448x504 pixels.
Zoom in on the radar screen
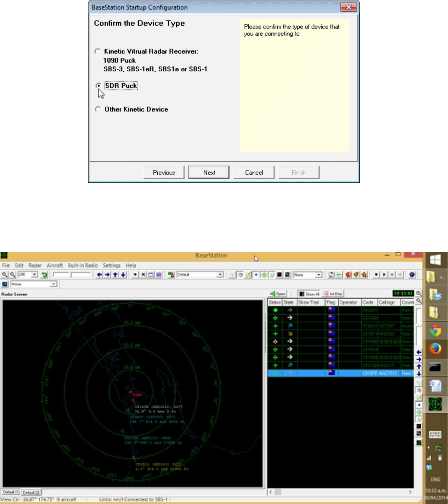[4, 275]
